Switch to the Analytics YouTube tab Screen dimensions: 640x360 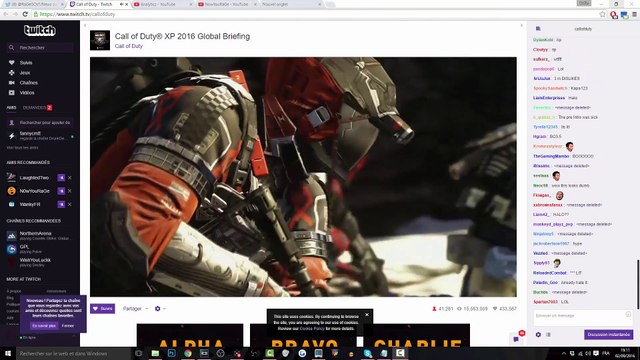pyautogui.click(x=162, y=4)
